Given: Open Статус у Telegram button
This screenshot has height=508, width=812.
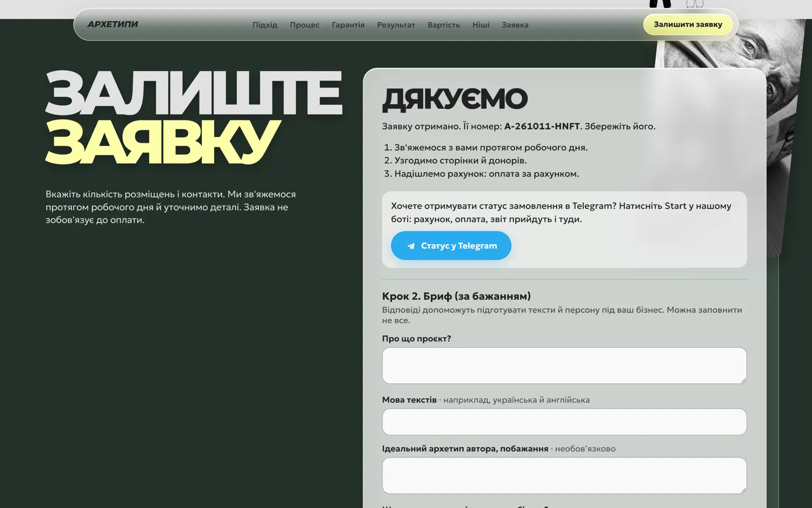Looking at the screenshot, I should 451,245.
